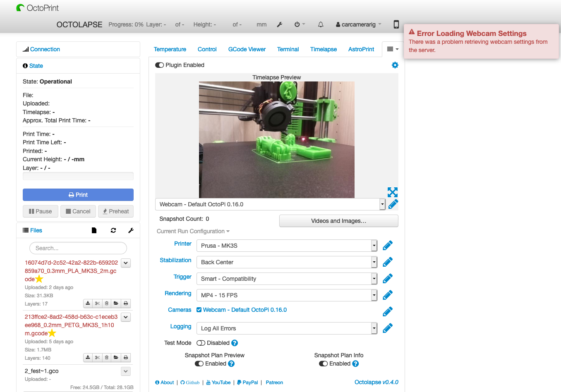Toggle Snapshot Plan Preview Enabled switch
This screenshot has width=561, height=392.
click(199, 363)
